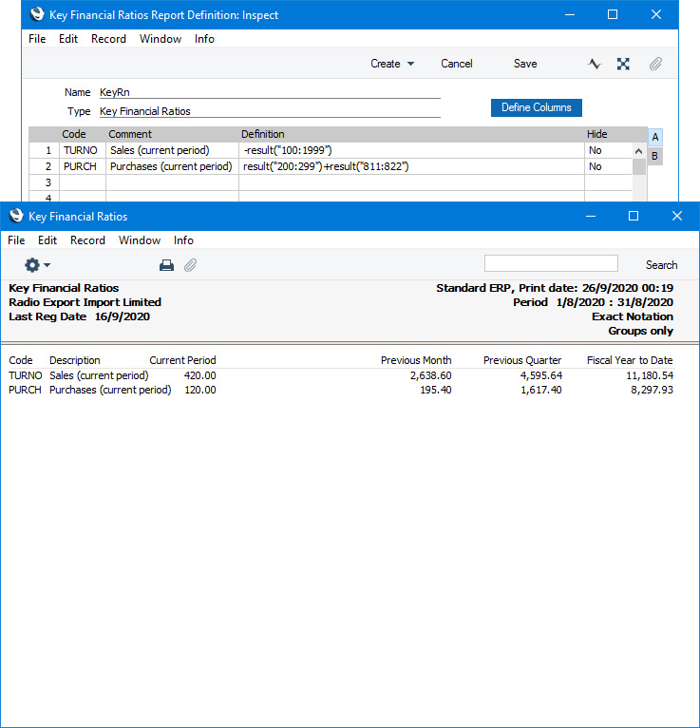Click the Name field containing KeyRn
The image size is (700, 728).
coord(270,92)
